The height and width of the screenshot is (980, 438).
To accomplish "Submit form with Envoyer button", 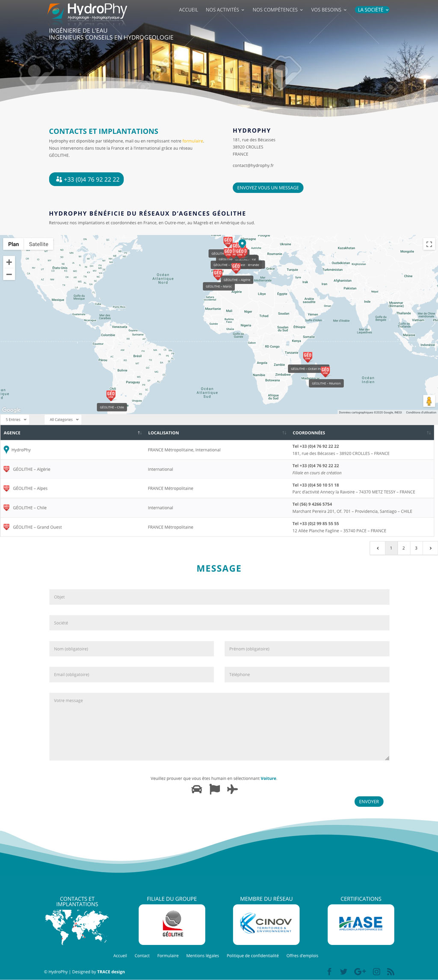I will pyautogui.click(x=369, y=801).
